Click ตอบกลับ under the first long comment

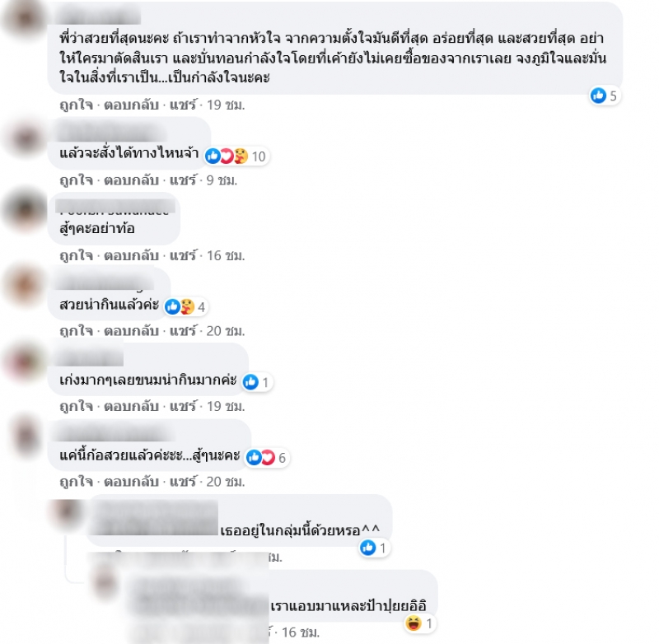(x=131, y=105)
